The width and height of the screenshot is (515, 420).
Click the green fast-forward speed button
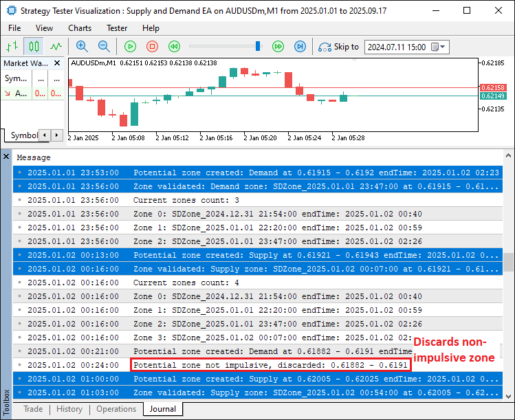(278, 47)
